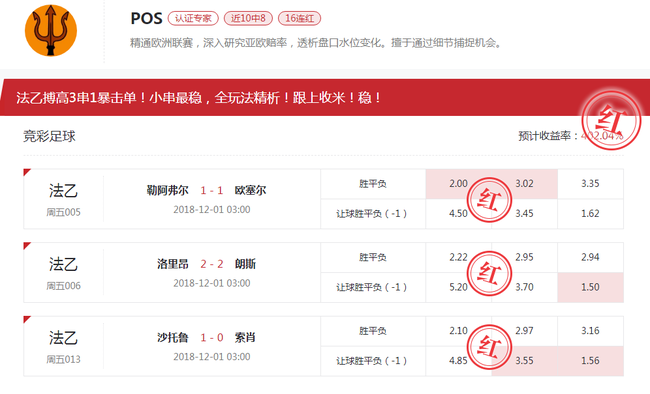Select match code 周五013
This screenshot has width=650, height=394.
(63, 360)
